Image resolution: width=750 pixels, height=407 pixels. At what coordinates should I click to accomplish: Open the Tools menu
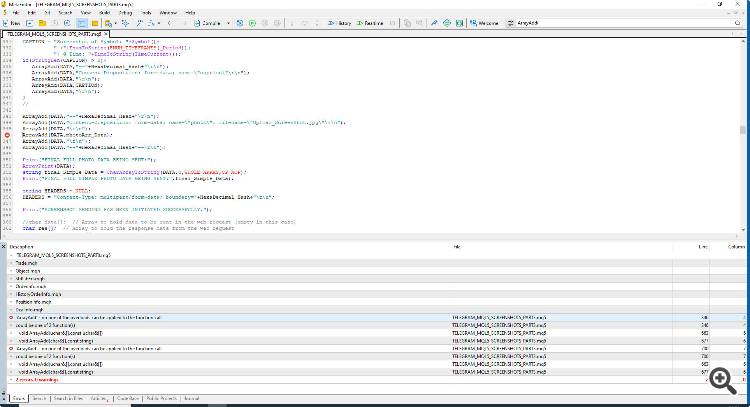point(146,13)
